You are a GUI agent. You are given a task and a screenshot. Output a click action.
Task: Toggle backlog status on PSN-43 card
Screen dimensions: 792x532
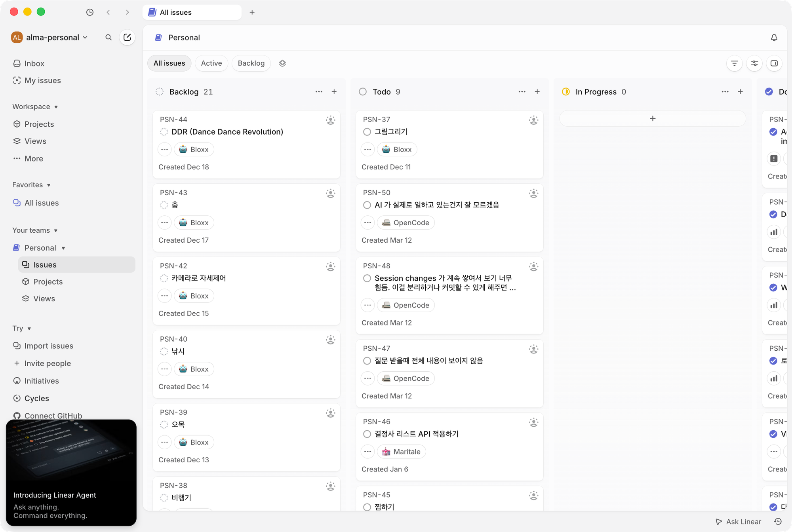click(164, 205)
